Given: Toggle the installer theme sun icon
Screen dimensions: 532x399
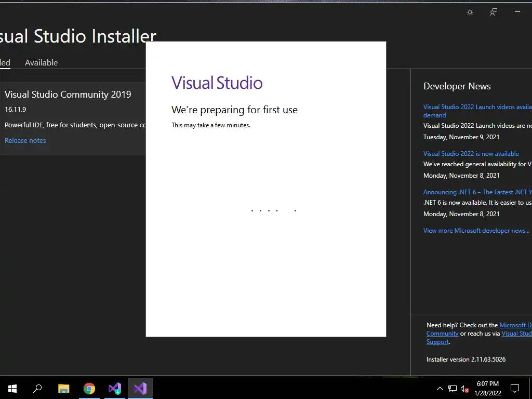Looking at the screenshot, I should (x=470, y=12).
